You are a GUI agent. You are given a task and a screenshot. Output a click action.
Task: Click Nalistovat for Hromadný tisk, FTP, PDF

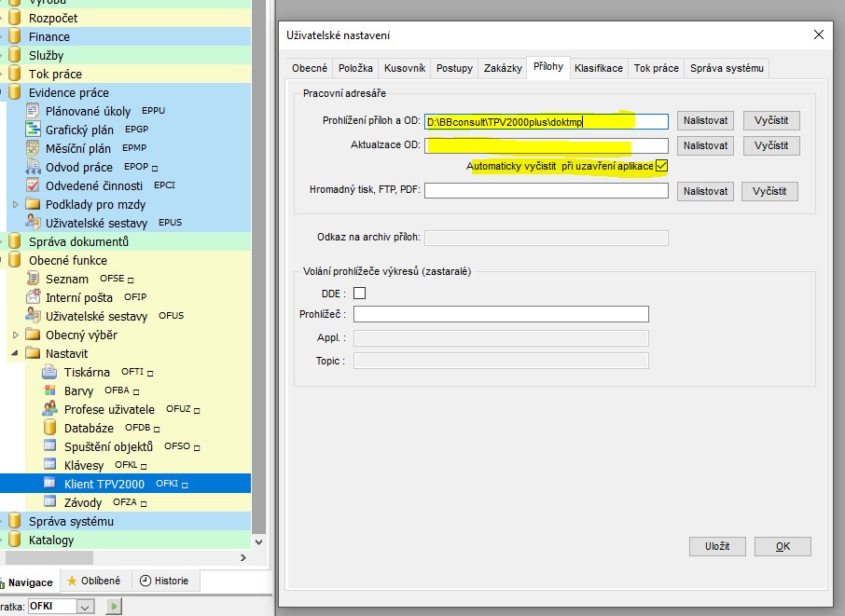click(x=705, y=191)
